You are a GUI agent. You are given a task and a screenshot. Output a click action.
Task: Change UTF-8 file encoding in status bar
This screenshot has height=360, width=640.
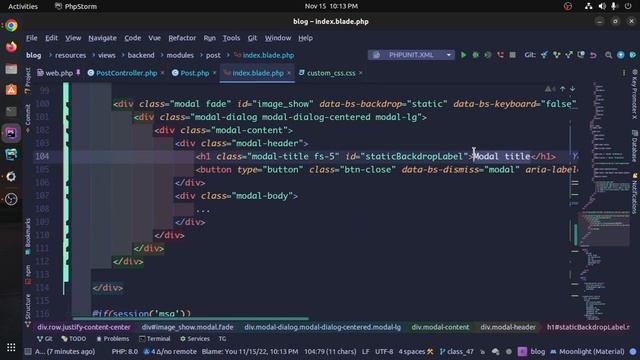tap(384, 351)
